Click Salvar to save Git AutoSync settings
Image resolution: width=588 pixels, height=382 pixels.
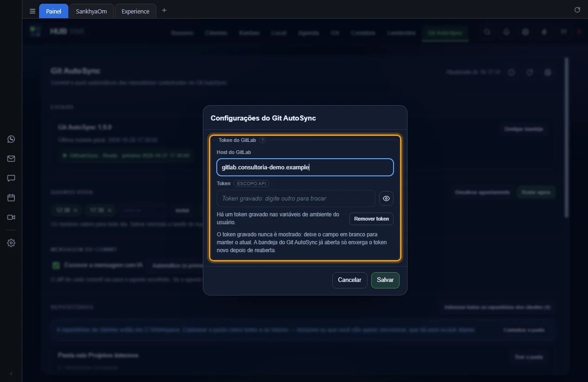(x=385, y=280)
